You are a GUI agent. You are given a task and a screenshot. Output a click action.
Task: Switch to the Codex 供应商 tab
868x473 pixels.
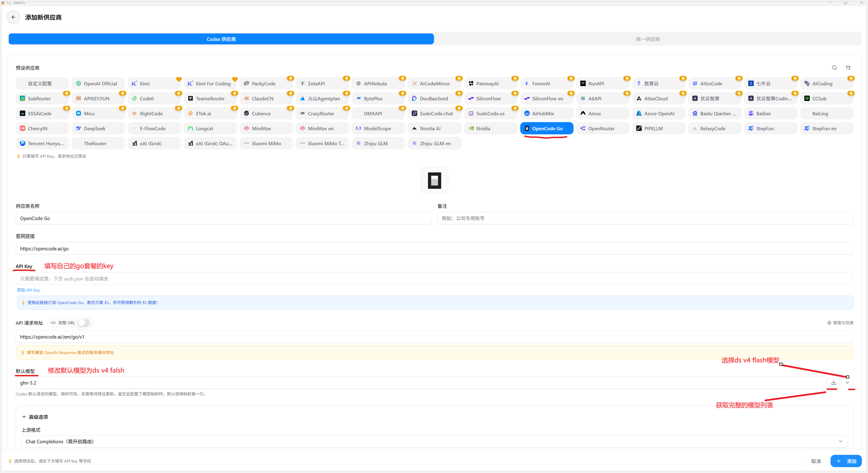[221, 39]
